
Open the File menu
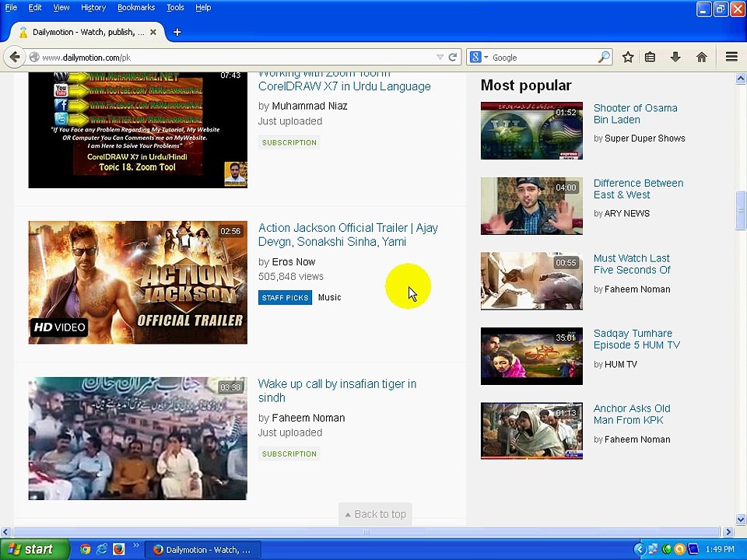[x=10, y=8]
